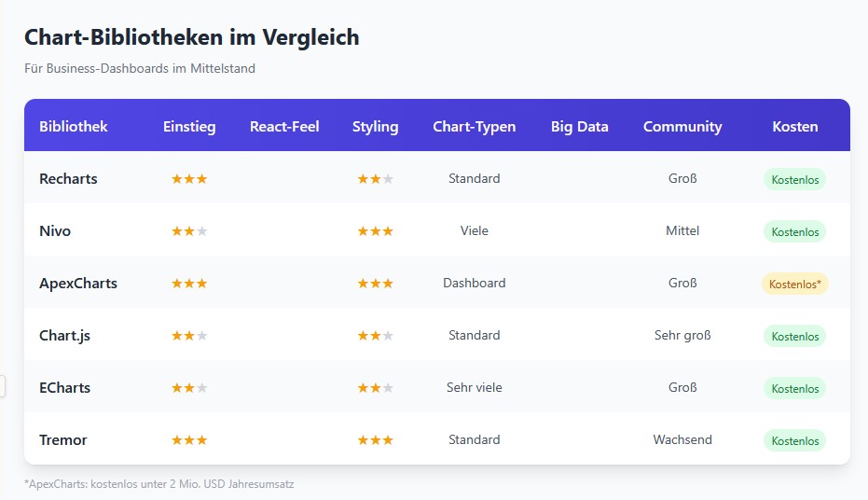The image size is (868, 500).
Task: Click the Kosten column header
Action: [x=794, y=126]
